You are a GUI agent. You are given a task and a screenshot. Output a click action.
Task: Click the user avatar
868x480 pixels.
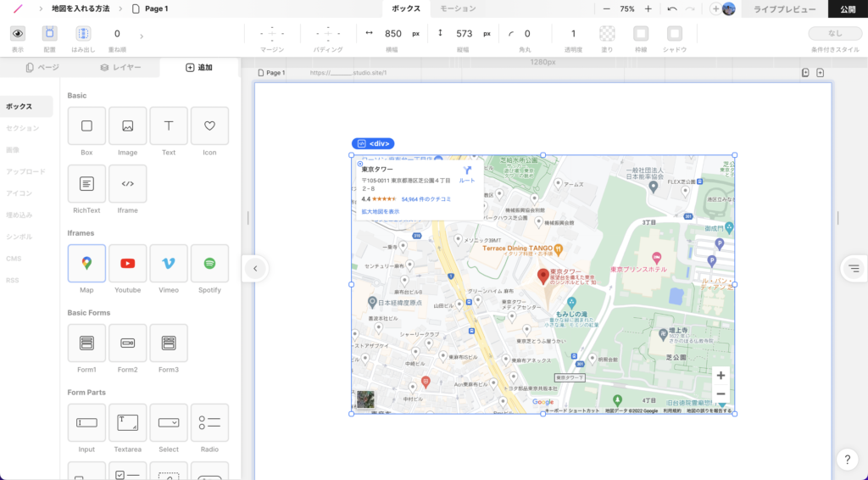[729, 8]
